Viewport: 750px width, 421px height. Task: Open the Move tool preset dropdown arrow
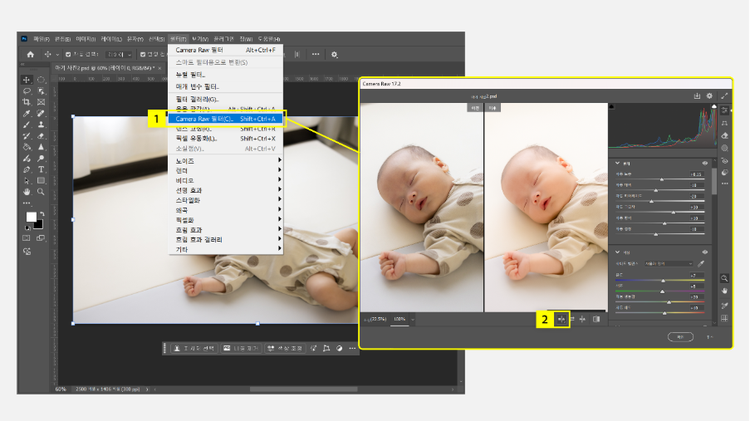[57, 55]
